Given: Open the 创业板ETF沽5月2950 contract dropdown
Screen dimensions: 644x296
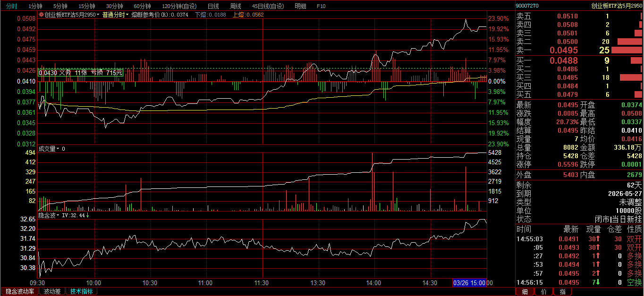Looking at the screenshot, I should 72,15.
